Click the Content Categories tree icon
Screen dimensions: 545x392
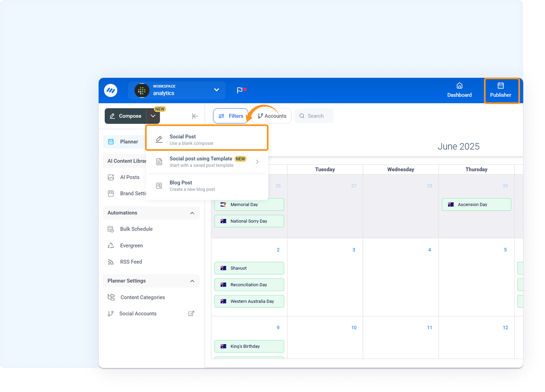[111, 297]
